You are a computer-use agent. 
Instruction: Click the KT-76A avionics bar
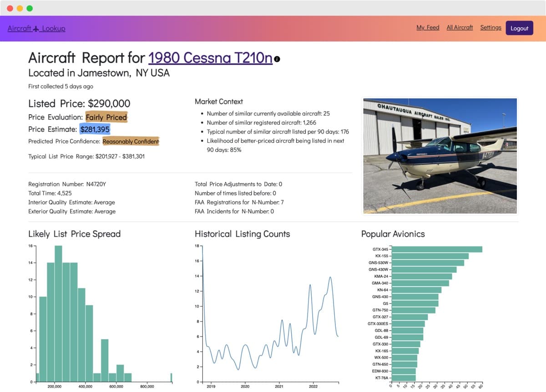point(404,378)
